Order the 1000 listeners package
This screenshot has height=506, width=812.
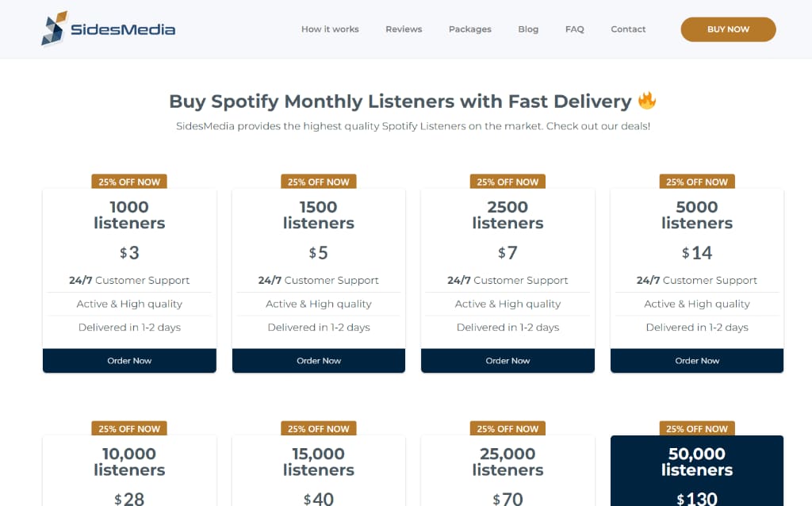coord(129,361)
